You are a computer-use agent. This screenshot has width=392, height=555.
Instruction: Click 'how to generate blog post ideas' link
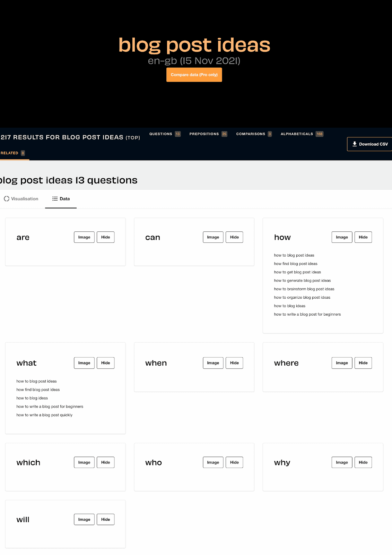click(302, 281)
